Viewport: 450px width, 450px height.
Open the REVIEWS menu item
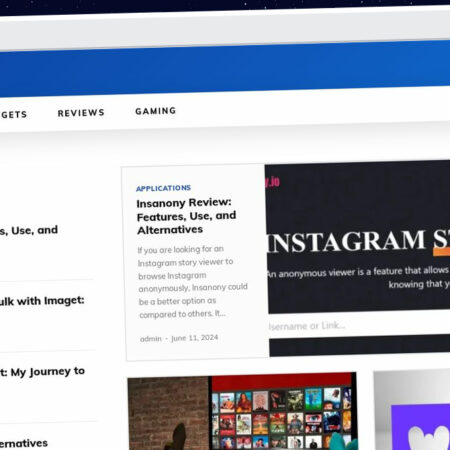pyautogui.click(x=81, y=113)
